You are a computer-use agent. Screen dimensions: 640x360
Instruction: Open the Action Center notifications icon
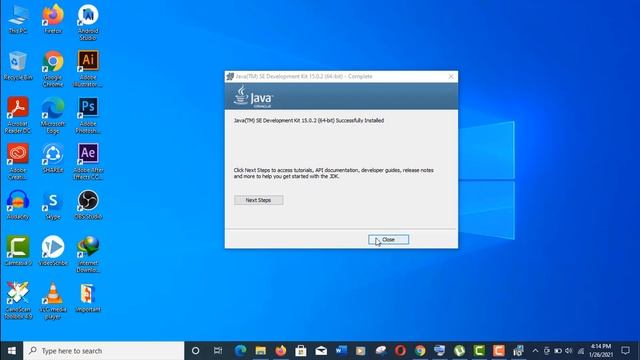pos(625,351)
